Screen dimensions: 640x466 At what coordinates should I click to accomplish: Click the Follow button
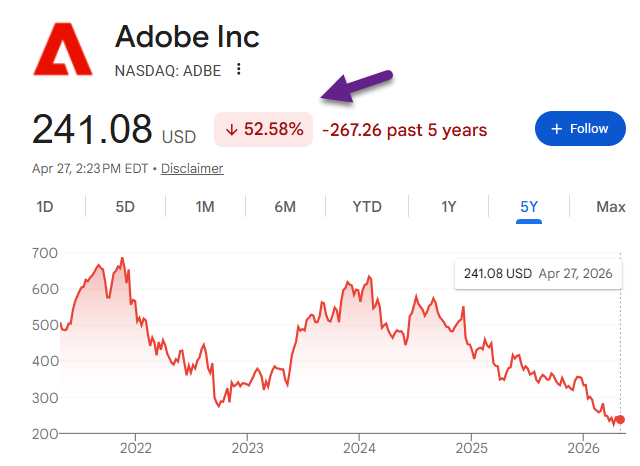click(x=580, y=129)
